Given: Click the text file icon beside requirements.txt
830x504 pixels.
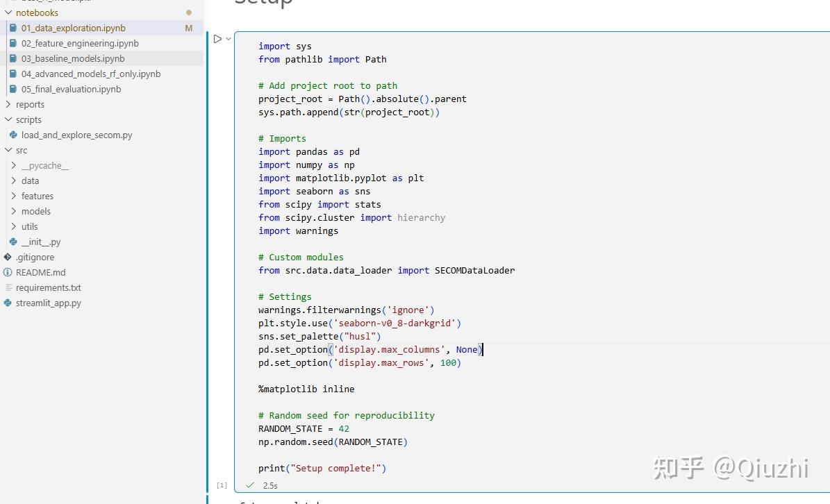Looking at the screenshot, I should pyautogui.click(x=8, y=287).
